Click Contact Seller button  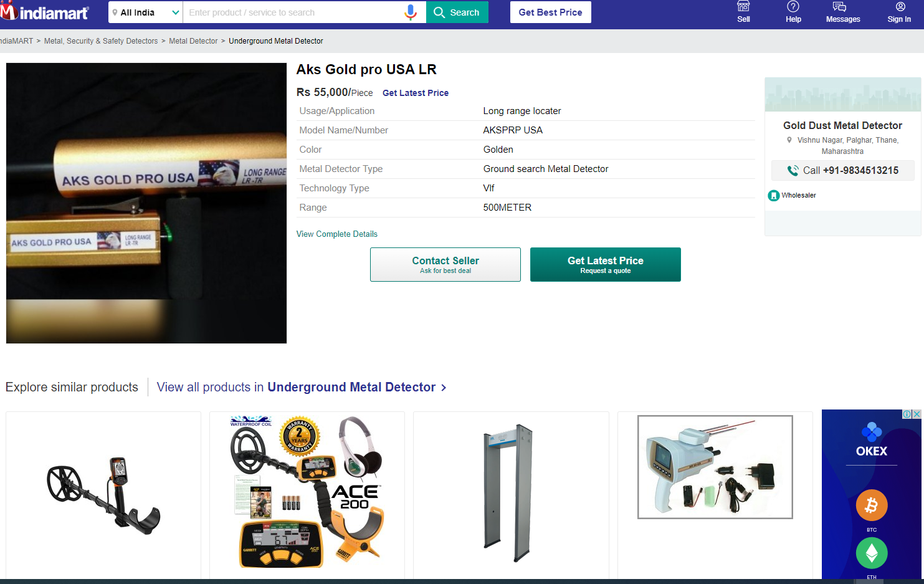(x=445, y=264)
